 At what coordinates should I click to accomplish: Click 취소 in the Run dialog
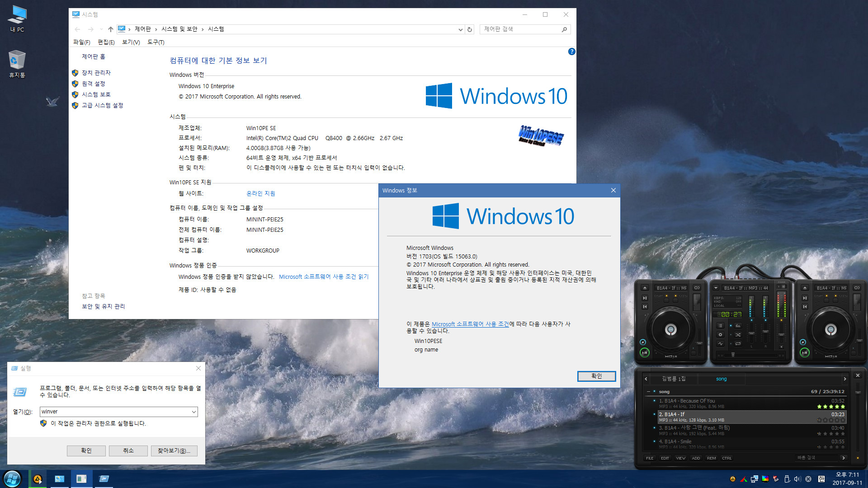128,450
